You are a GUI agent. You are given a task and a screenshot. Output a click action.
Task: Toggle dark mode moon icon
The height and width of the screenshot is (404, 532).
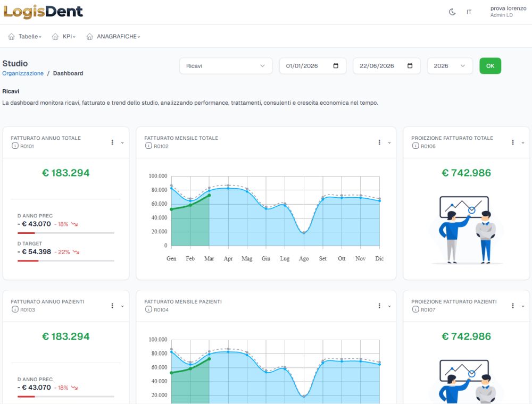452,12
